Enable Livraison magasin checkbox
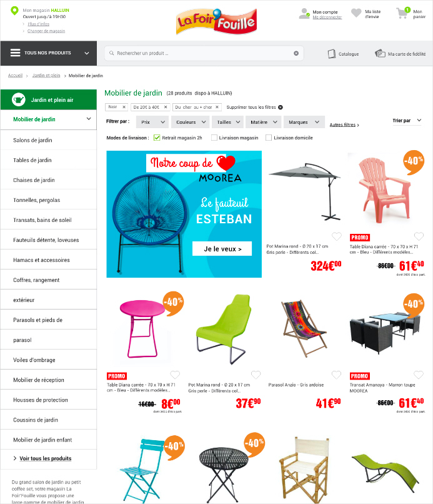Screen dimensions: 433x504 214,138
